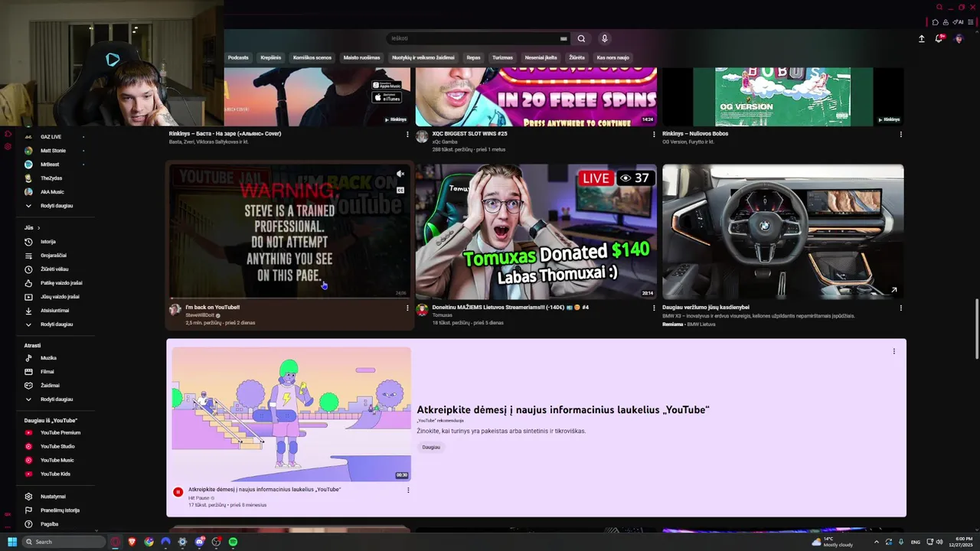Select the Maisto ruošimas chip
The height and width of the screenshot is (551, 980).
(361, 57)
